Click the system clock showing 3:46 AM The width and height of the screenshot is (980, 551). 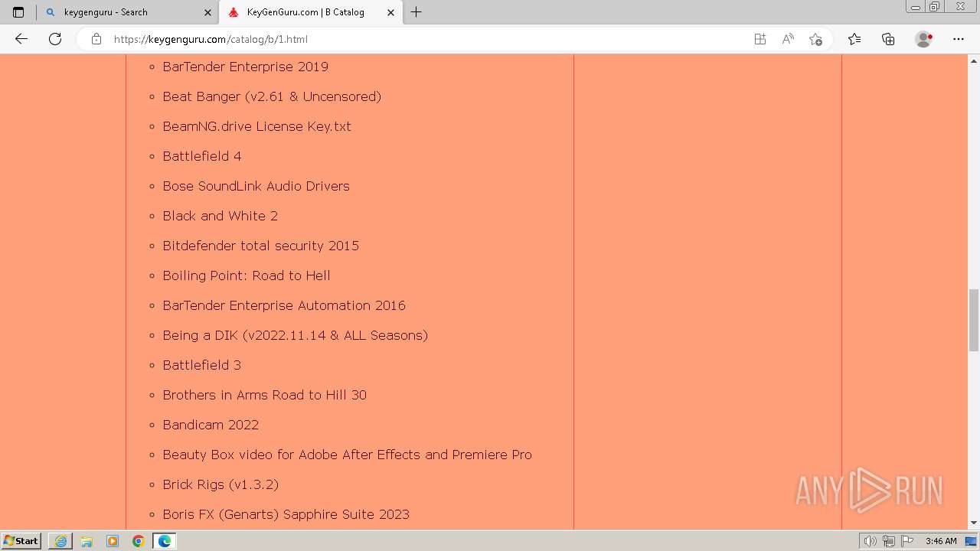click(x=941, y=541)
